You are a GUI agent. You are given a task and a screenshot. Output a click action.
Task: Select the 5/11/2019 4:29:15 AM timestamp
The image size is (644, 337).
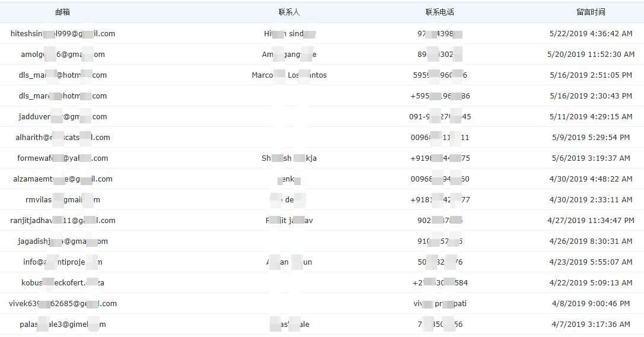(591, 117)
